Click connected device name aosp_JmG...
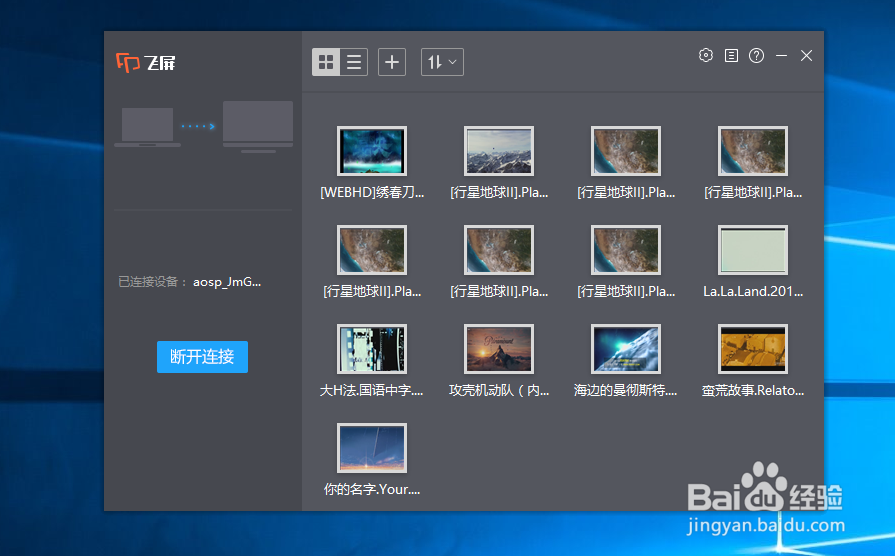Viewport: 895px width, 556px height. click(x=227, y=282)
